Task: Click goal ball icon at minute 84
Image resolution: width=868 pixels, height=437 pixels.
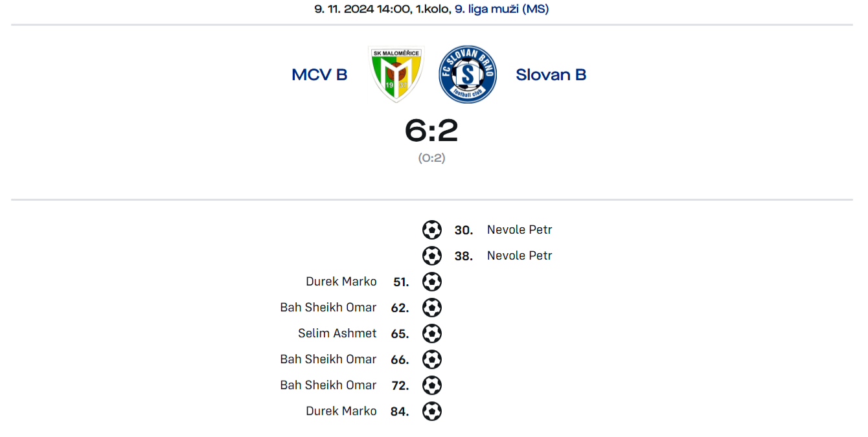Action: (432, 411)
